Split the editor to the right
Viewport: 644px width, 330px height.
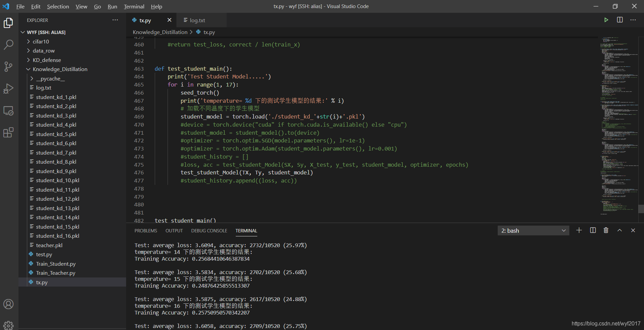[x=620, y=20]
